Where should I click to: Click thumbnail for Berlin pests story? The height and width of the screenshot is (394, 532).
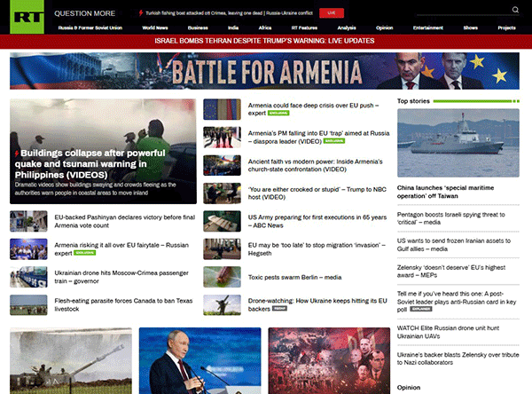[222, 277]
